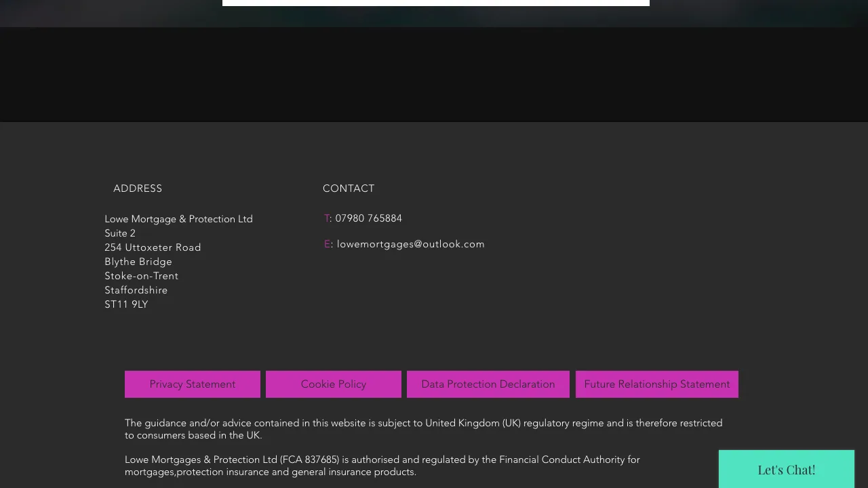Image resolution: width=868 pixels, height=488 pixels.
Task: Open the Future Relationship Statement
Action: (x=656, y=384)
